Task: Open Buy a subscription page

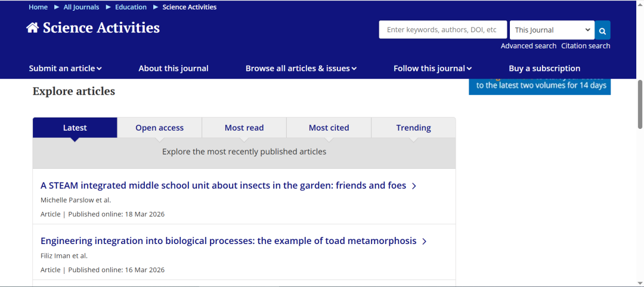Action: click(x=544, y=69)
